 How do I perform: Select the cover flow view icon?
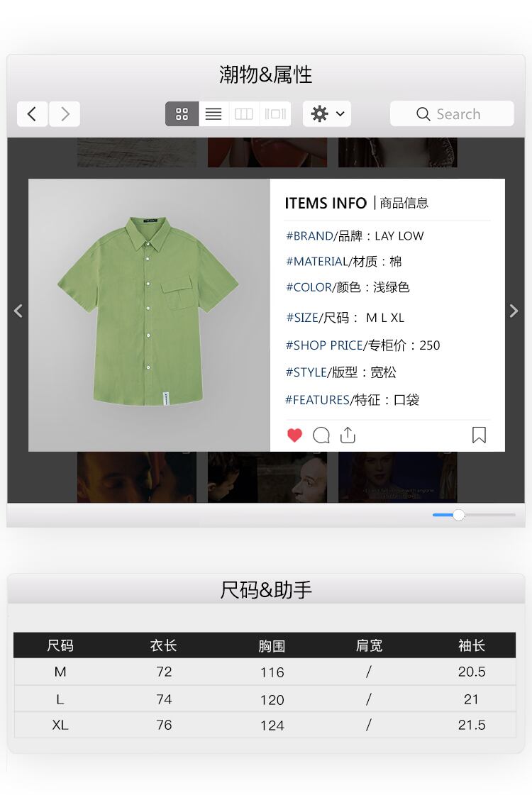pyautogui.click(x=275, y=113)
